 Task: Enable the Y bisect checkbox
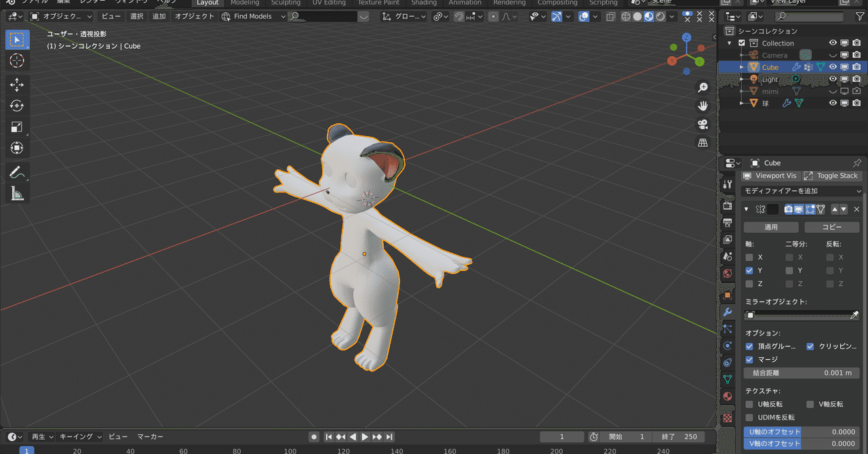(x=789, y=270)
